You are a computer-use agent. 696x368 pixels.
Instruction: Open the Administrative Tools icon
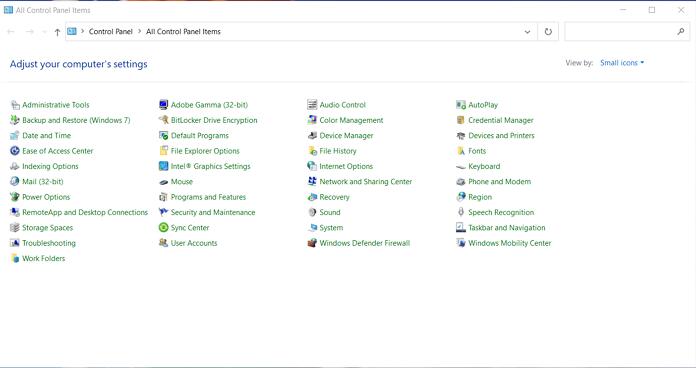(x=15, y=105)
